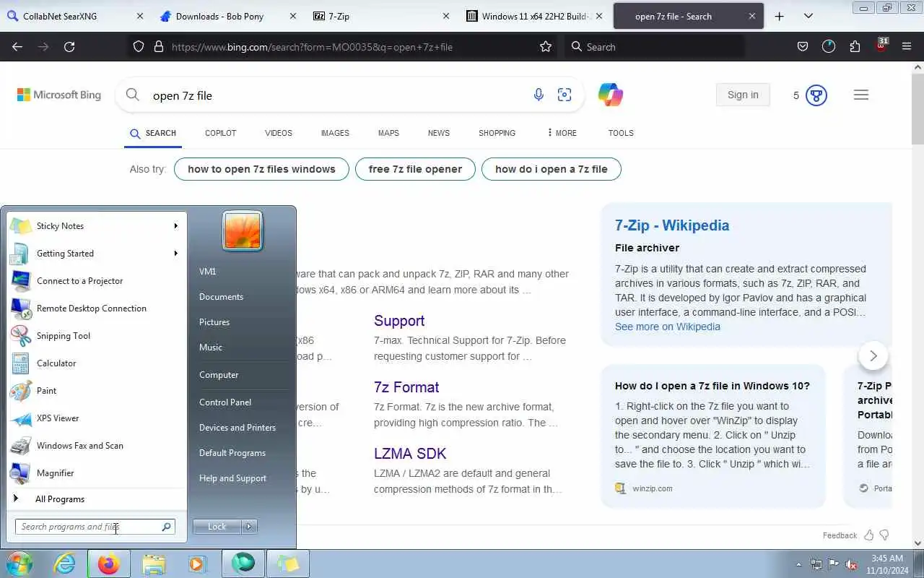The height and width of the screenshot is (578, 924).
Task: Click the Firefox taskbar icon
Action: point(109,564)
